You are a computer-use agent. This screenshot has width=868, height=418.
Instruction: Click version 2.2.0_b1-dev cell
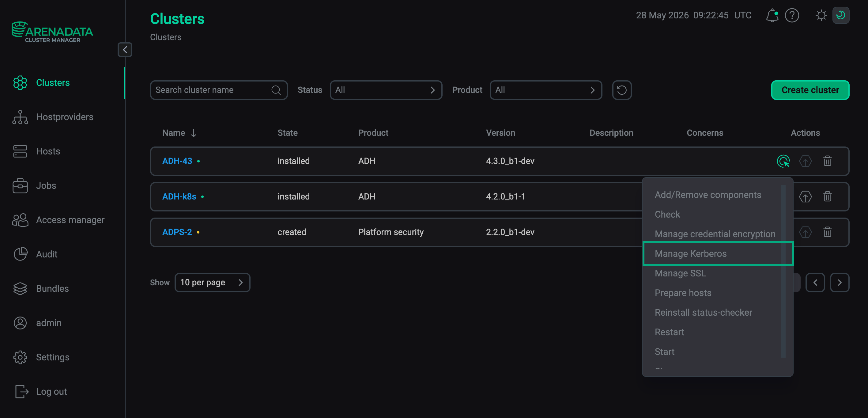pyautogui.click(x=510, y=232)
